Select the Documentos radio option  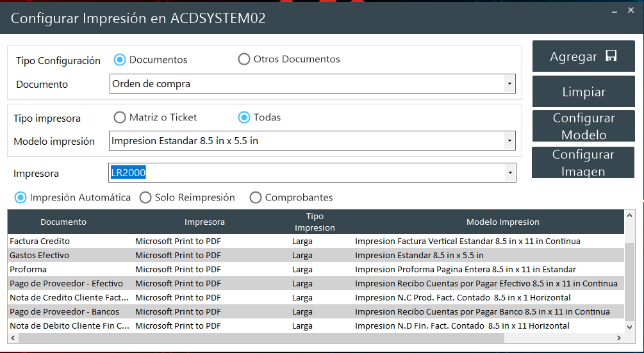(x=120, y=60)
